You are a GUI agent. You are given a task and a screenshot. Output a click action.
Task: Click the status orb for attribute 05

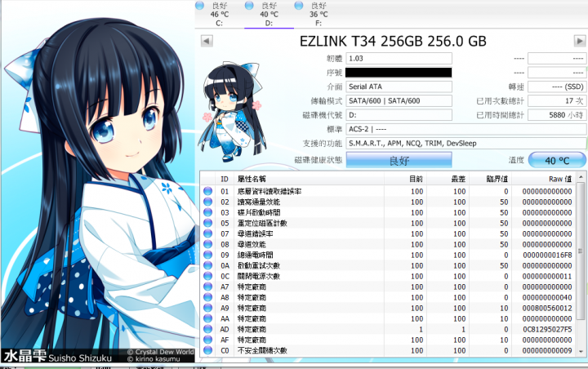click(207, 223)
